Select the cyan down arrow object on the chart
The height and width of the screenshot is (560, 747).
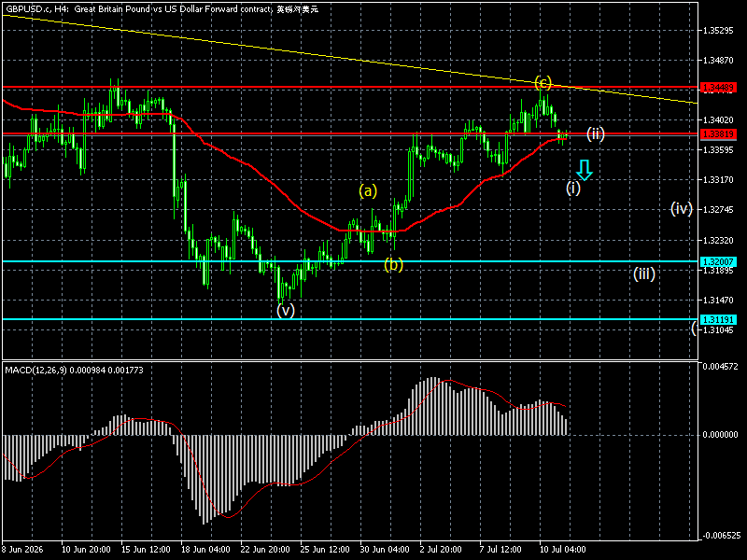click(x=585, y=170)
